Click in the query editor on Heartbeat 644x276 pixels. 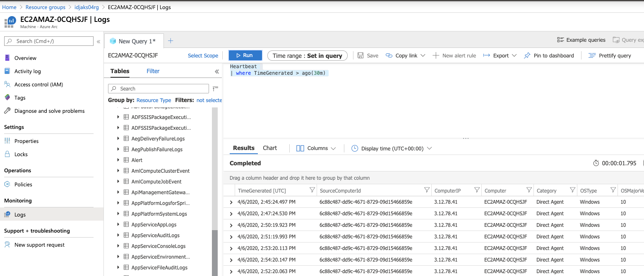click(243, 67)
